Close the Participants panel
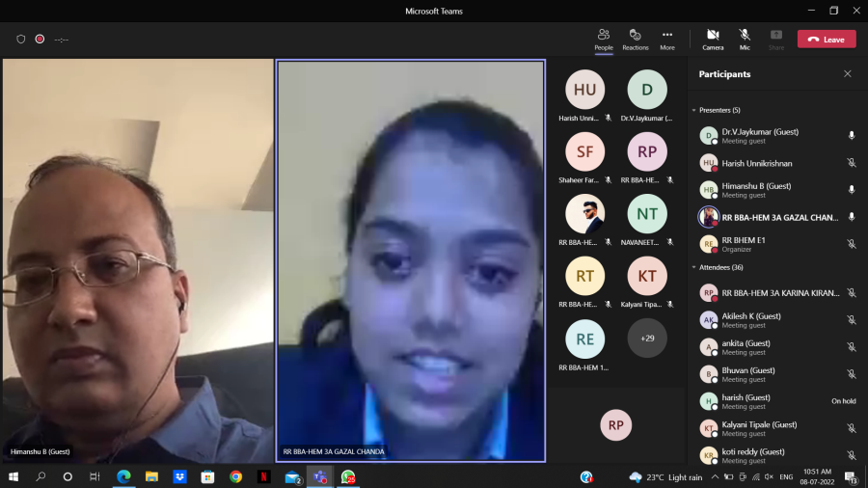Screen dimensions: 868x488 point(848,74)
